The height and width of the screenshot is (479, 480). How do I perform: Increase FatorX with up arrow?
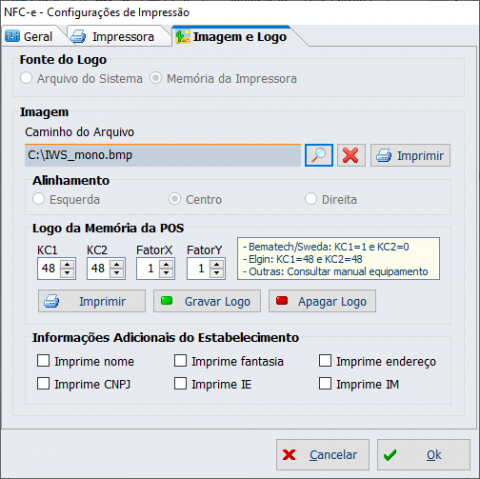pos(166,264)
